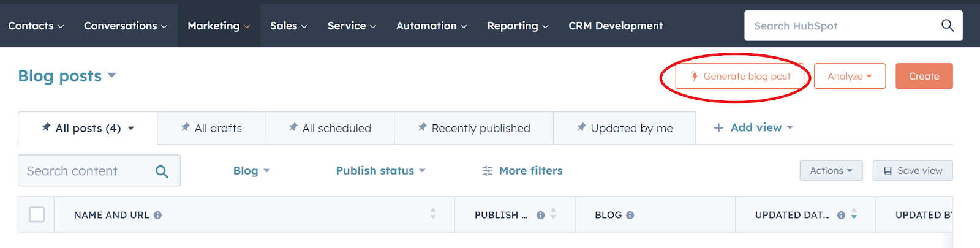Click the Save view button
980x248 pixels.
(x=913, y=171)
